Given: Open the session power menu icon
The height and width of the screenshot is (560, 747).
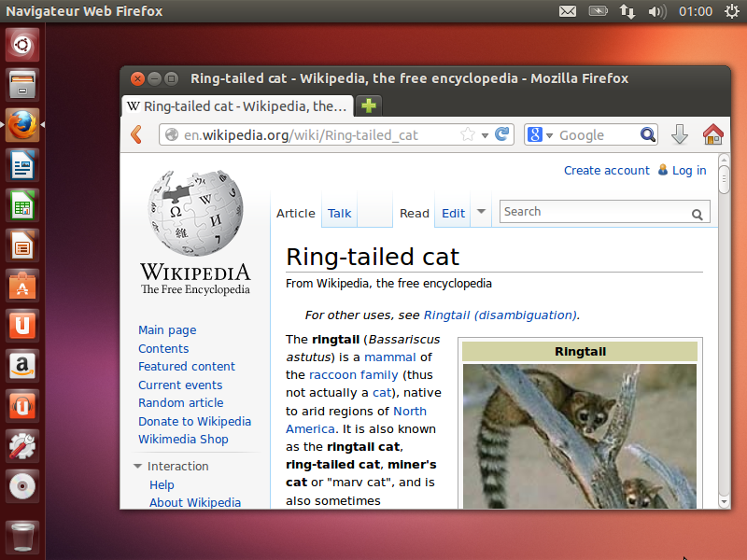Looking at the screenshot, I should (x=732, y=11).
